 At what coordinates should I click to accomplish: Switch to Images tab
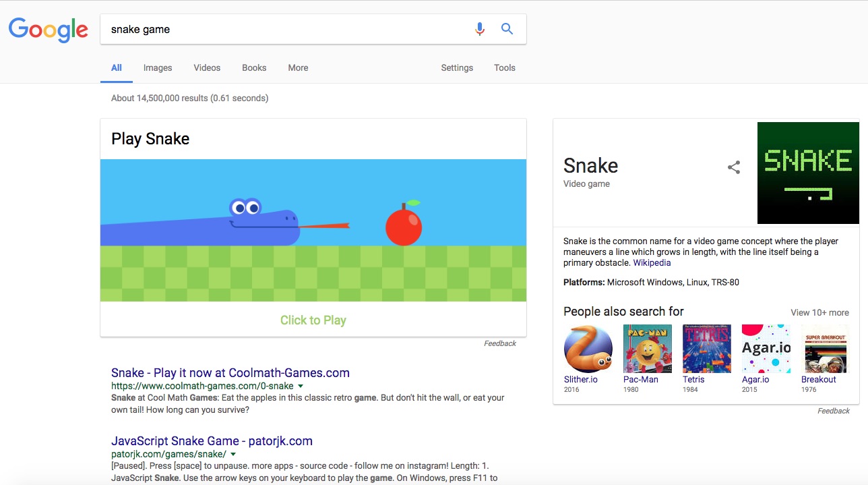coord(158,67)
